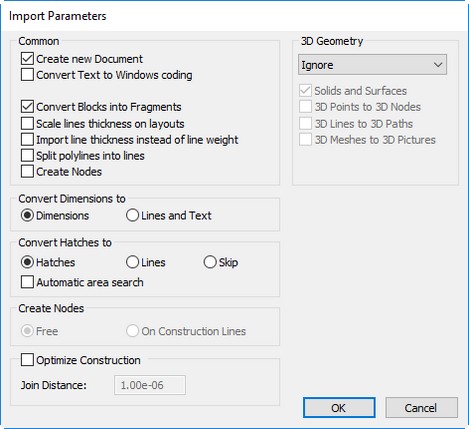Enable Automatic area search
Screen dimensions: 469x429
[27, 282]
